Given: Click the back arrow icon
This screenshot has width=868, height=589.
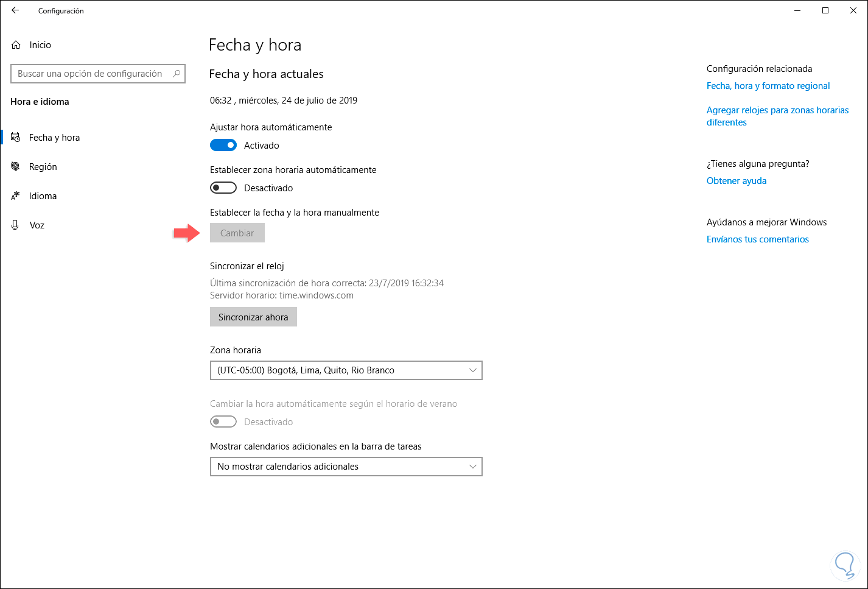Looking at the screenshot, I should coord(15,10).
